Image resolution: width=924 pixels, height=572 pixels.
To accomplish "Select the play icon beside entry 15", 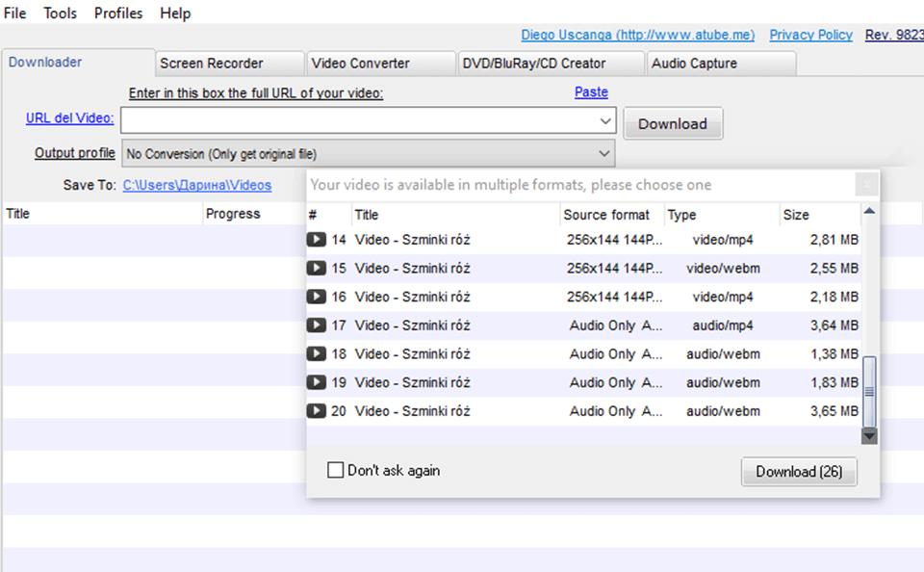I will (x=318, y=268).
